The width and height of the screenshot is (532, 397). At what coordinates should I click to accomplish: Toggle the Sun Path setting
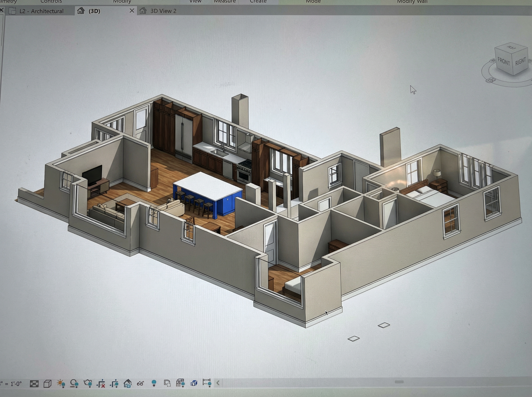click(61, 383)
